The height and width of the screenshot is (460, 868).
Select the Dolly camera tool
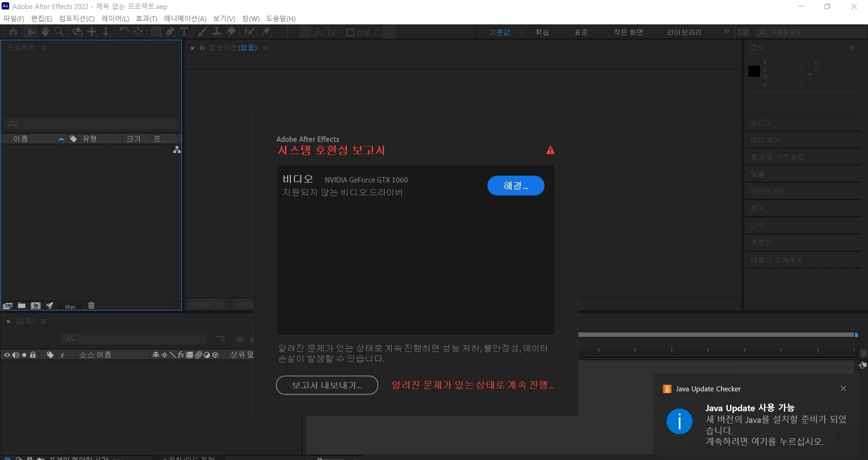[x=106, y=32]
